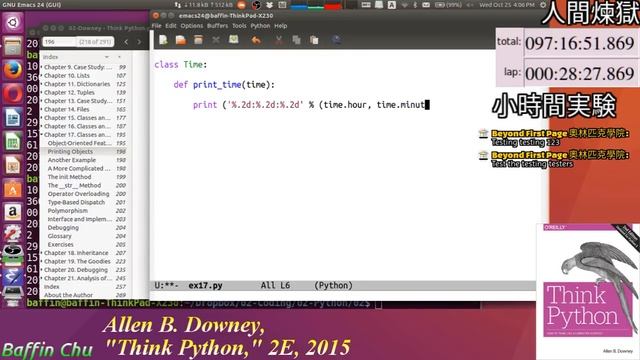This screenshot has height=360, width=640.
Task: Click the grey X kill-buffer icon in Emacs
Action: click(216, 40)
